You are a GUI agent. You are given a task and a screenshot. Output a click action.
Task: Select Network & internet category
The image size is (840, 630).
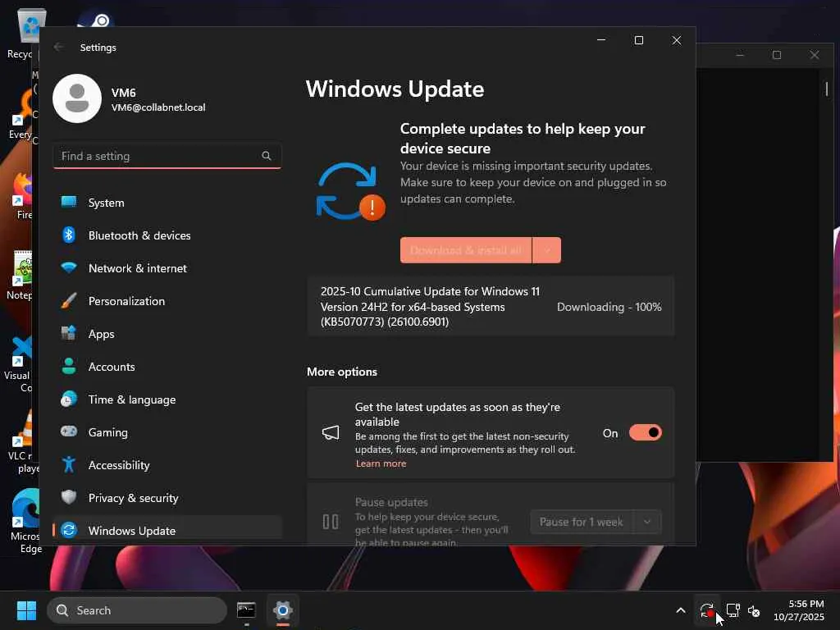click(x=167, y=268)
